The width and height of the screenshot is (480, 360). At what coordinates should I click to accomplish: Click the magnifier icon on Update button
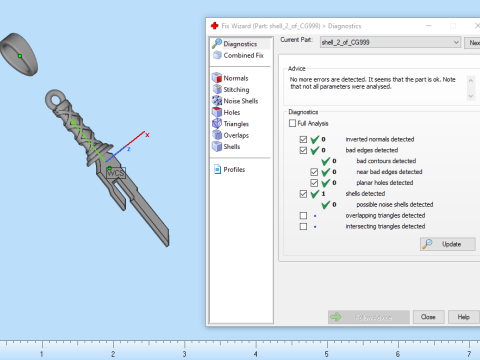[428, 244]
